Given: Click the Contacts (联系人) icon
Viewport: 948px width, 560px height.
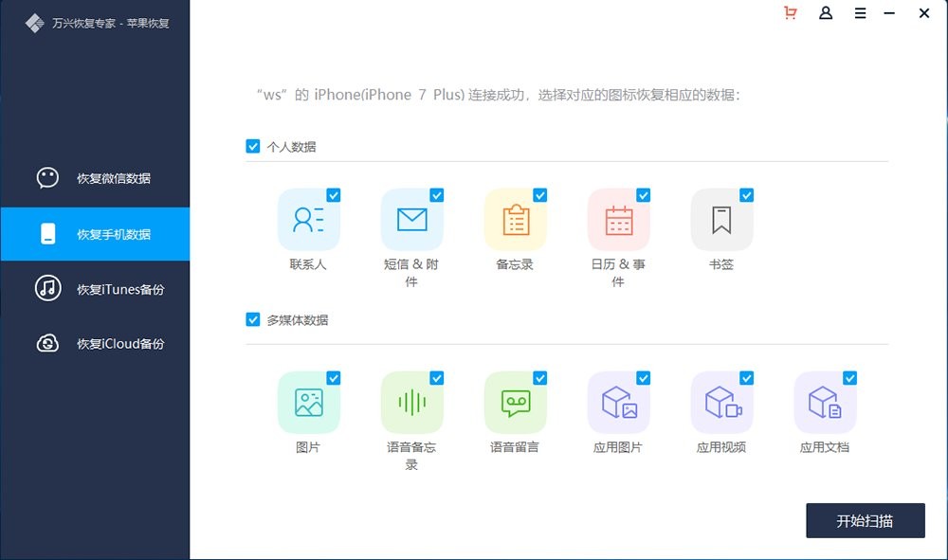Looking at the screenshot, I should point(308,220).
